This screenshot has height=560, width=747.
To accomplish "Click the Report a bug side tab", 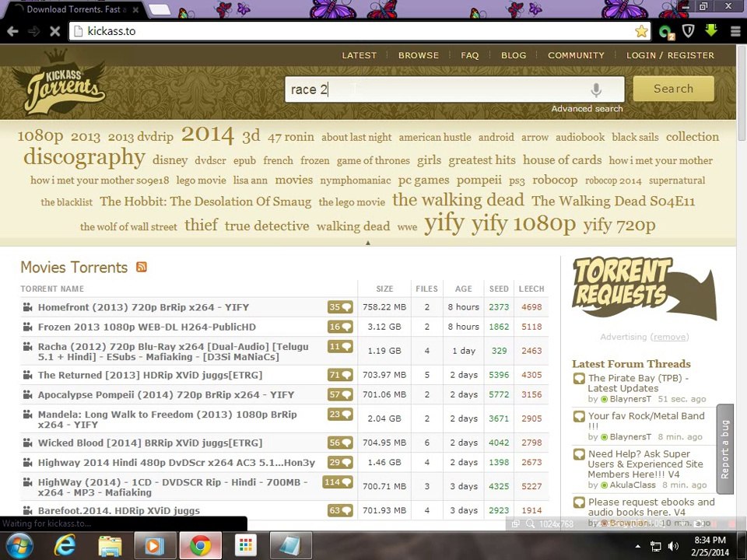I will pyautogui.click(x=724, y=449).
